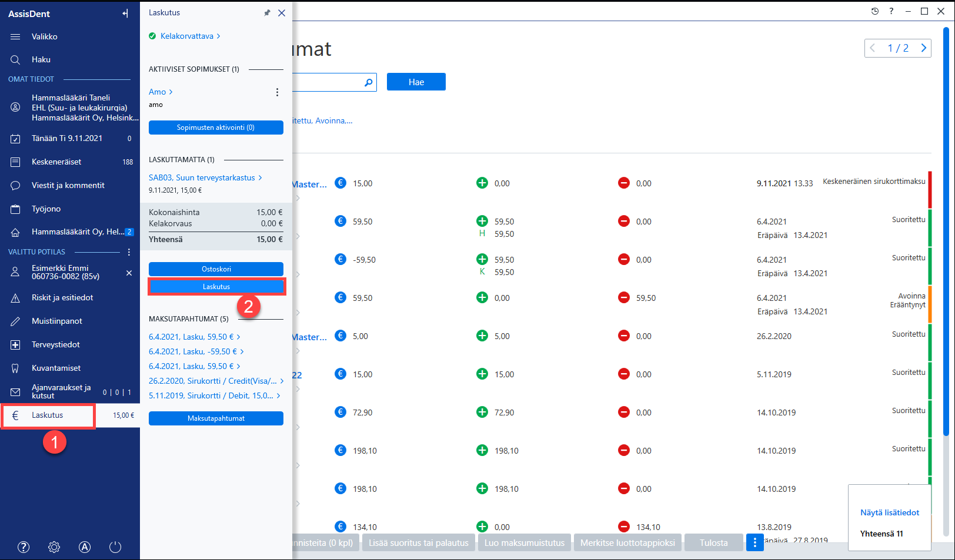Click the search magnifier in search field
Image resolution: width=955 pixels, height=560 pixels.
[x=368, y=82]
